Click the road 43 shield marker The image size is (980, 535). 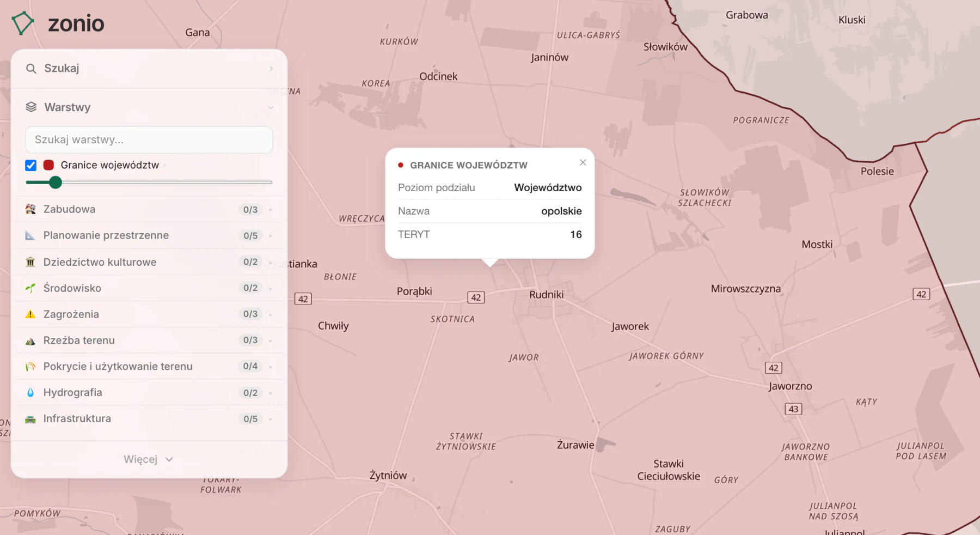click(x=793, y=409)
